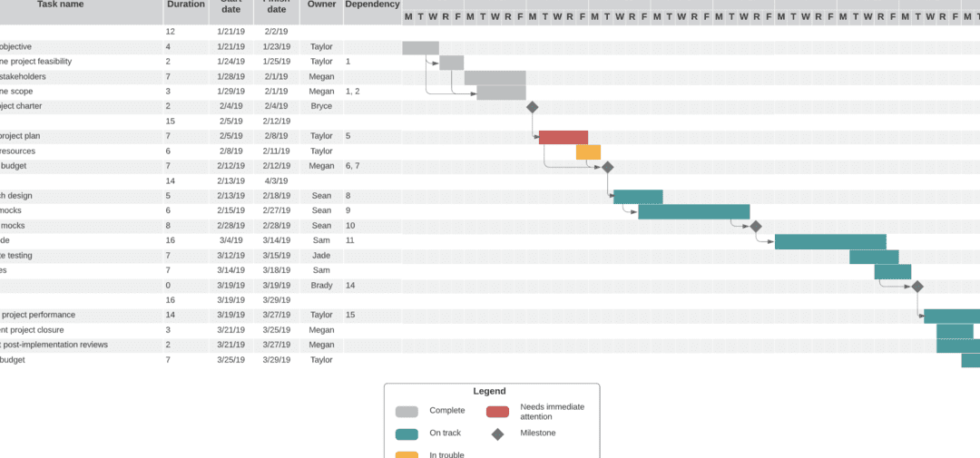Click the teal bar in Jade's testing row
This screenshot has width=980, height=458.
tap(874, 256)
